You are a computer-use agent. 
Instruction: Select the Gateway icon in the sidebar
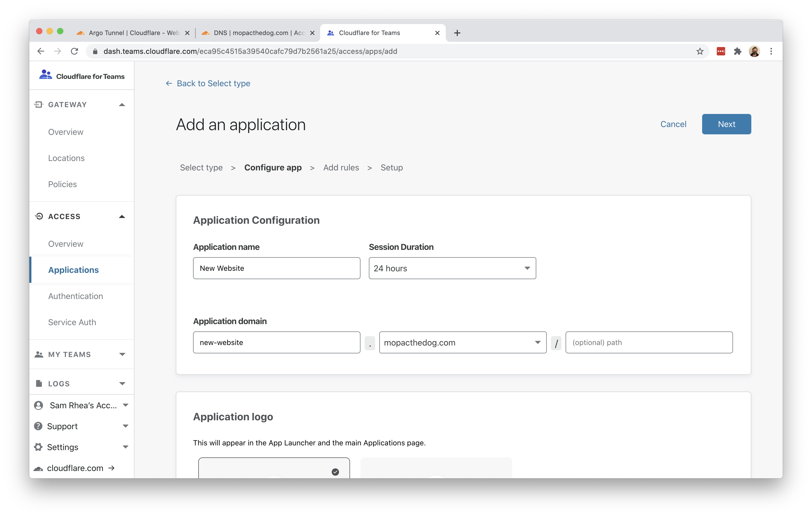coord(39,105)
